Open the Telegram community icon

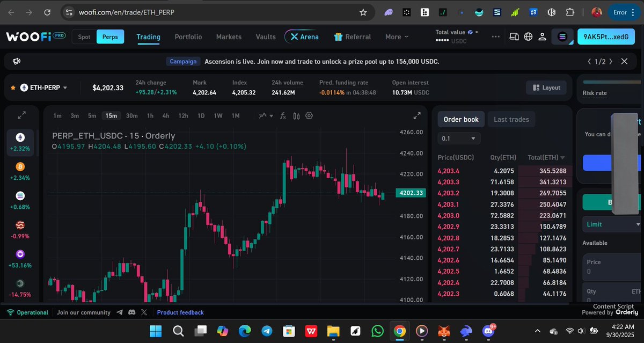click(119, 312)
